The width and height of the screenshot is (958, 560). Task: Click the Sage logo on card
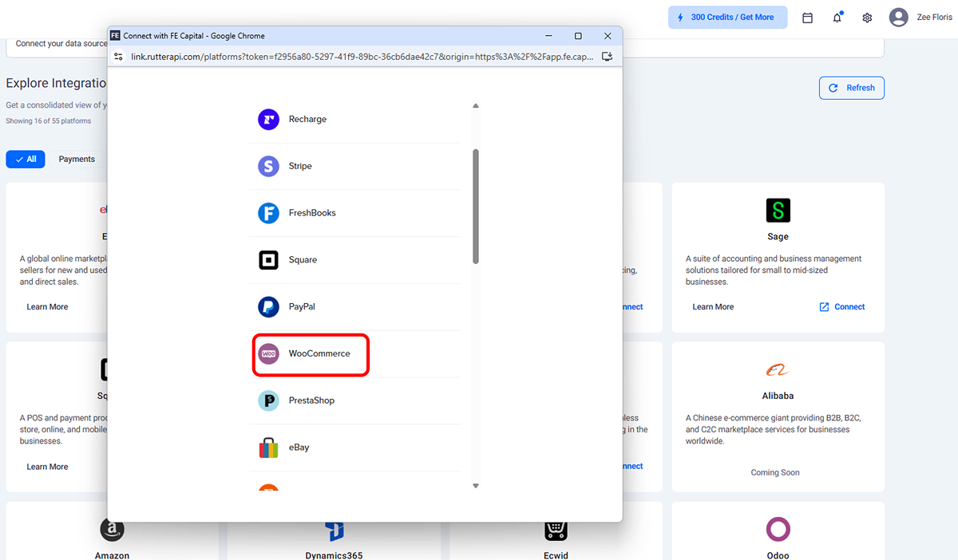pyautogui.click(x=778, y=211)
